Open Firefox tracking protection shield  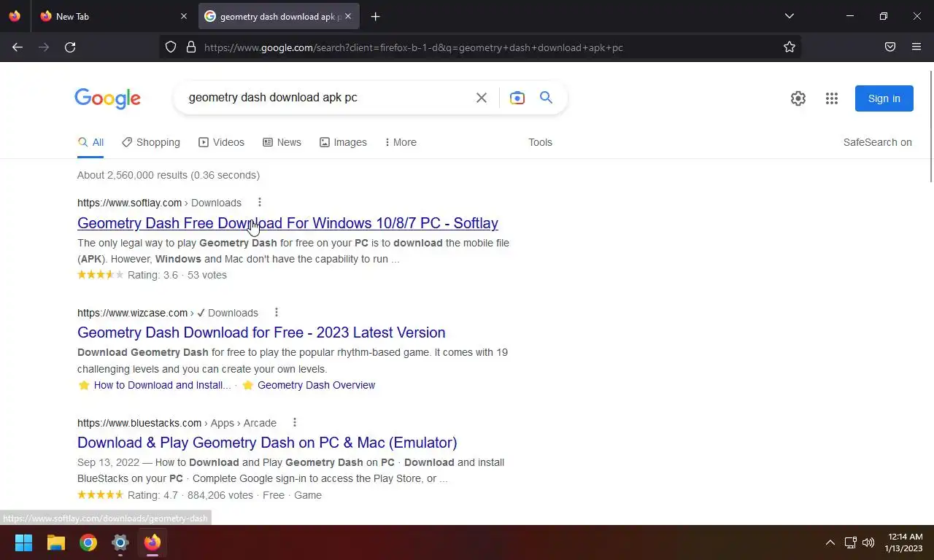(171, 47)
